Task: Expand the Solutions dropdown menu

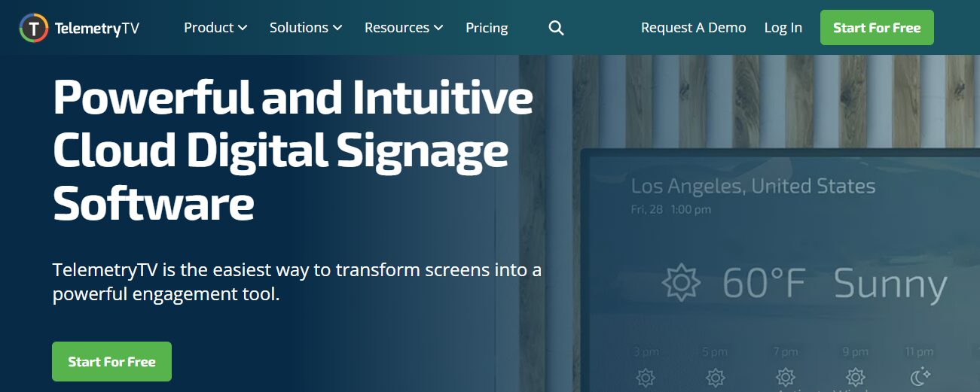Action: 306,28
